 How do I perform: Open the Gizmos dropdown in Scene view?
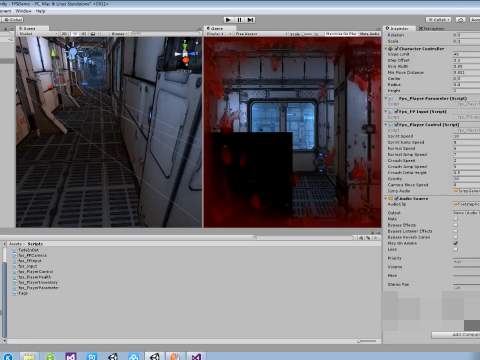(119, 34)
